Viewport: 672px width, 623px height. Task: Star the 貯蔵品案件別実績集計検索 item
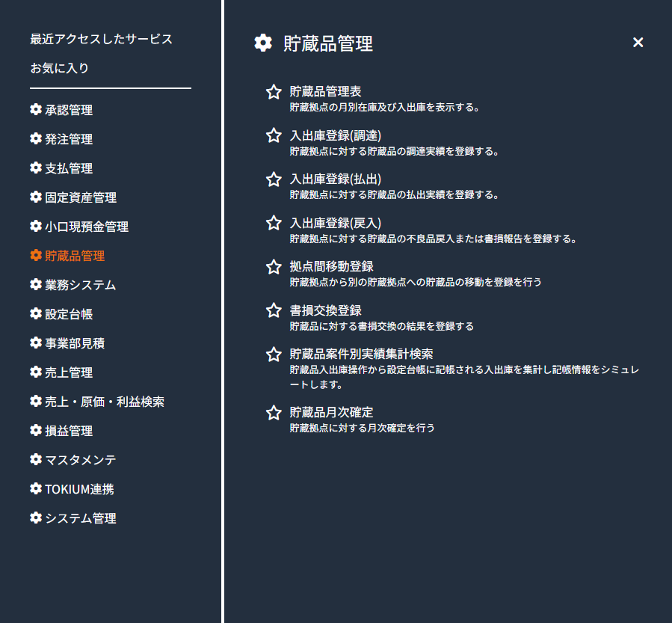[x=274, y=355]
